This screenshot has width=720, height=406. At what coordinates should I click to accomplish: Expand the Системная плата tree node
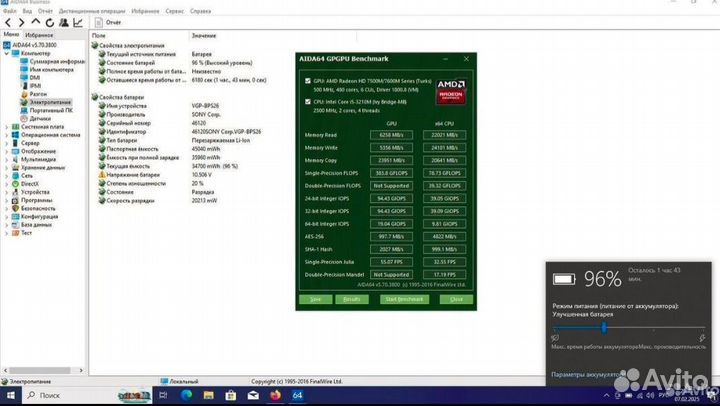click(x=6, y=127)
